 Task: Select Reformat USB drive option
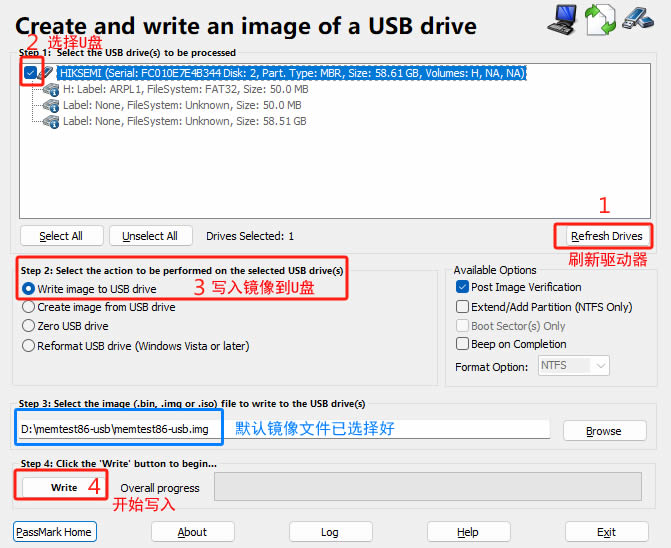pyautogui.click(x=29, y=346)
